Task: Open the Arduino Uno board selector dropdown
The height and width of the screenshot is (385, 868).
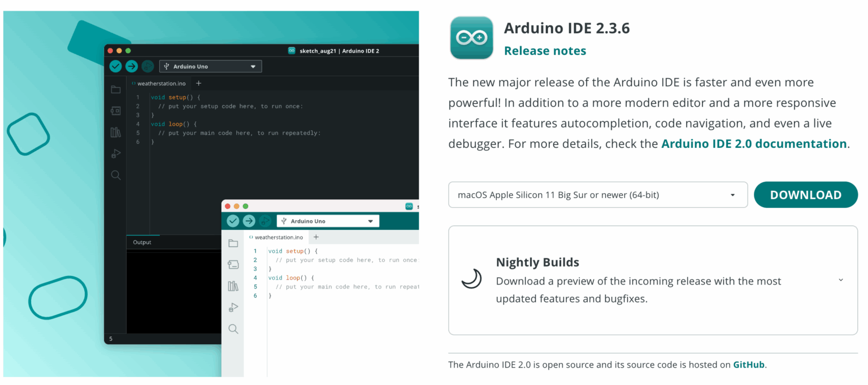Action: click(x=210, y=66)
